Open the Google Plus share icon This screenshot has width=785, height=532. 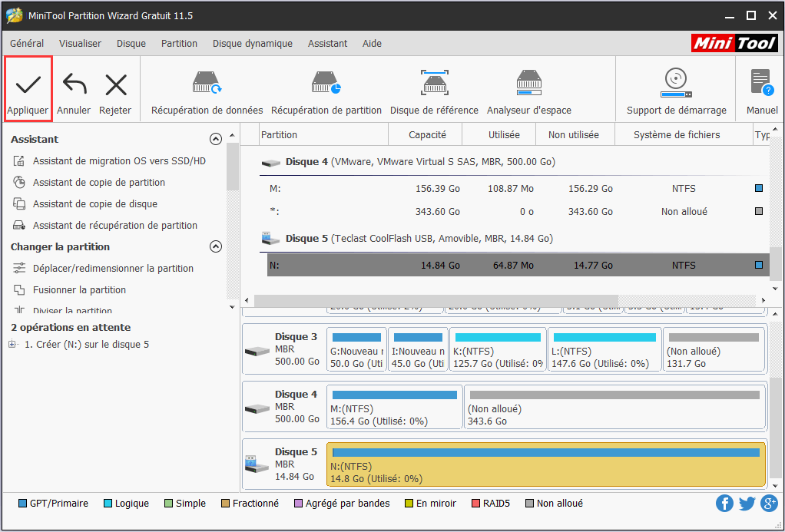[x=769, y=504]
